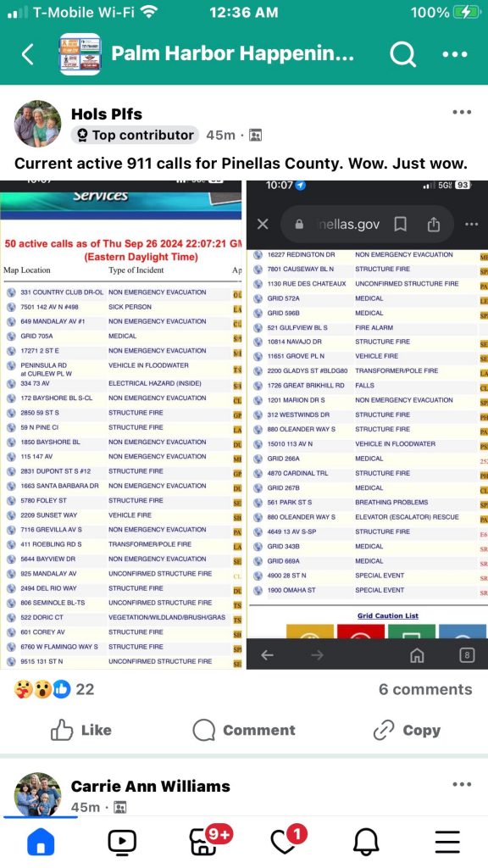This screenshot has width=488, height=868.
Task: Open Hols Plfs post options menu
Action: tap(462, 113)
